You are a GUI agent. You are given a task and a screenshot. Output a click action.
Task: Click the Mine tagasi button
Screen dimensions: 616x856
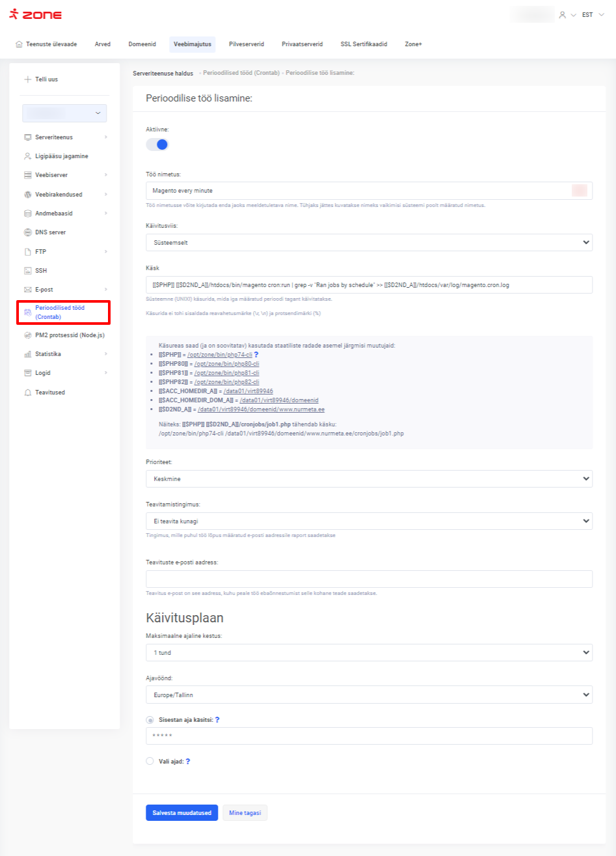pyautogui.click(x=245, y=813)
